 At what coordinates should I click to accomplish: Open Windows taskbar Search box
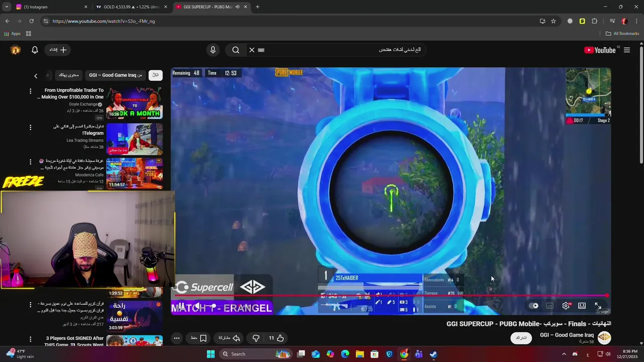click(256, 354)
